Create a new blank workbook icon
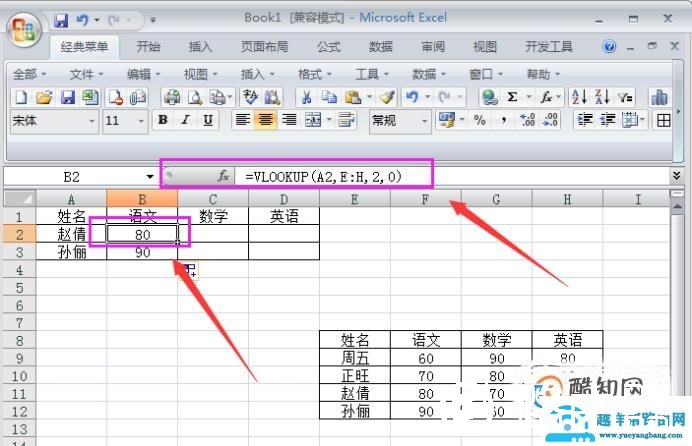 [x=21, y=97]
